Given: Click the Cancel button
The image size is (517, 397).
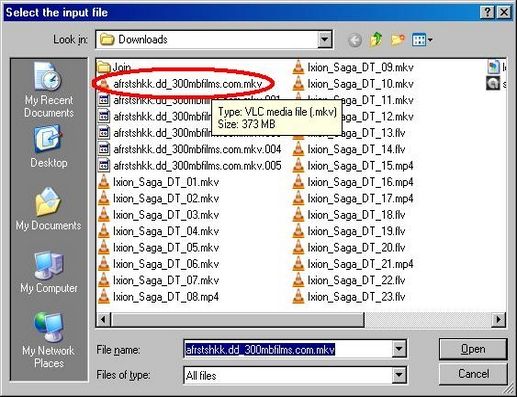Looking at the screenshot, I should [473, 374].
